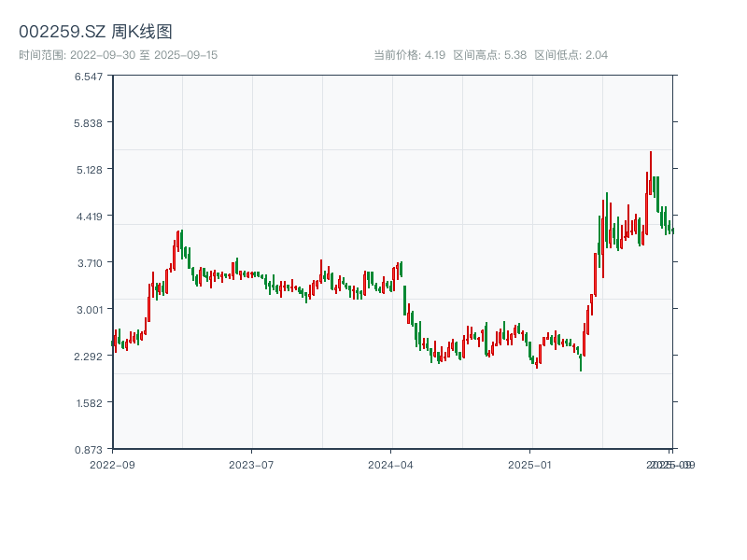Viewport: 747px width, 560px height.
Task: Click the 2024-04 x-axis date label
Action: [x=391, y=464]
